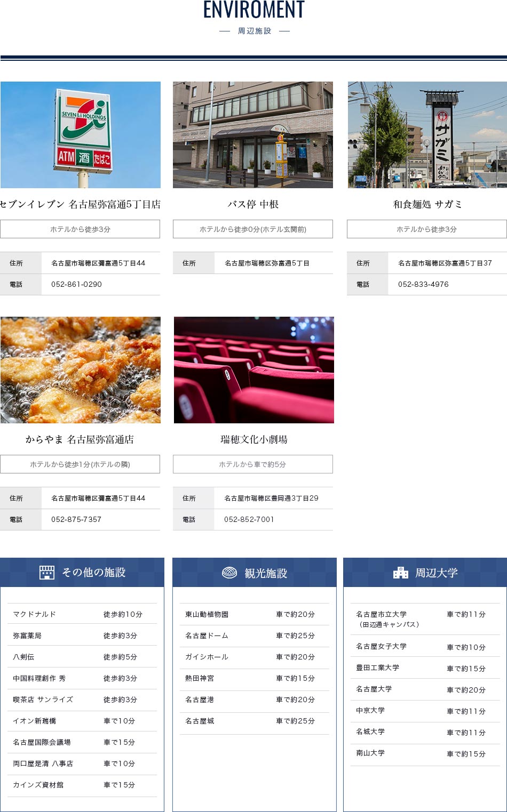Click the 周辺大学 panel heading

(437, 573)
